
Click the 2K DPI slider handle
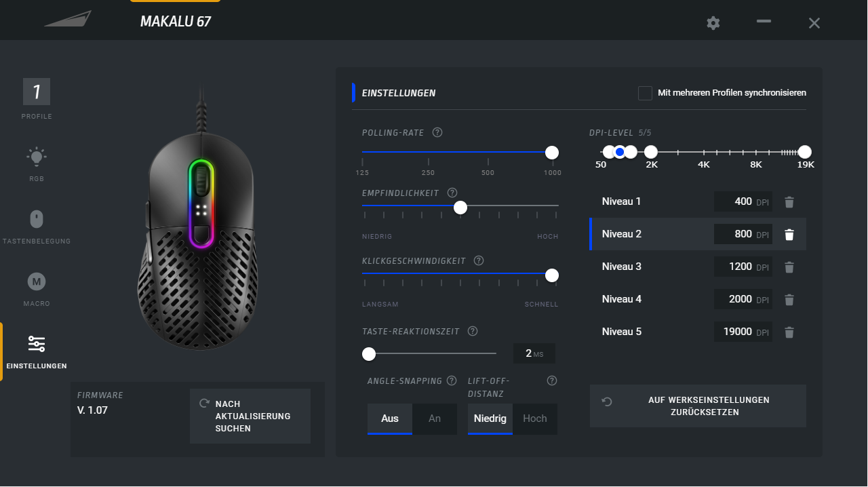(x=651, y=152)
